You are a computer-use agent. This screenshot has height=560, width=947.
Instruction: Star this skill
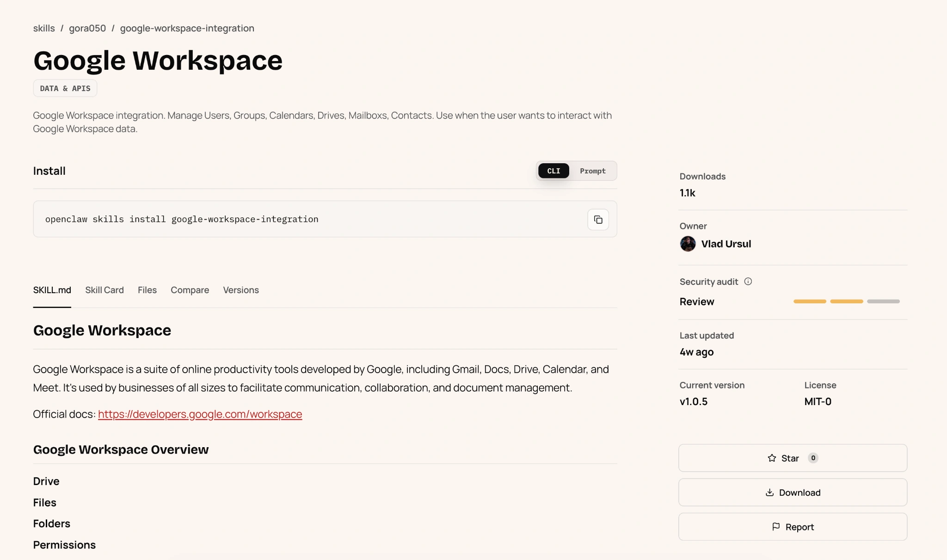[793, 458]
